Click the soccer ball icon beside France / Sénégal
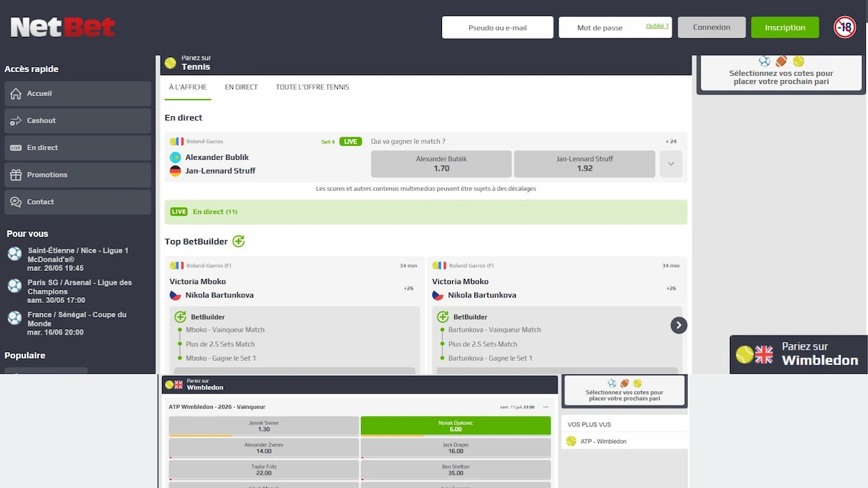 (x=14, y=318)
